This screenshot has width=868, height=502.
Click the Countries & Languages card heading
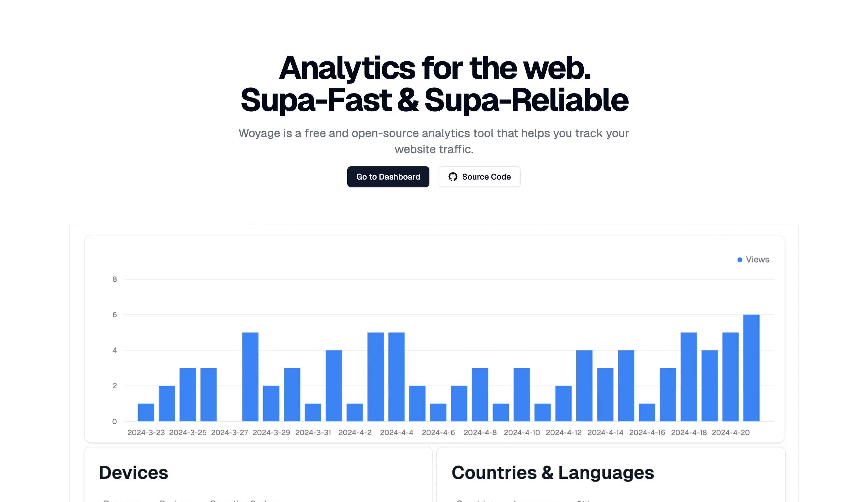pyautogui.click(x=553, y=472)
